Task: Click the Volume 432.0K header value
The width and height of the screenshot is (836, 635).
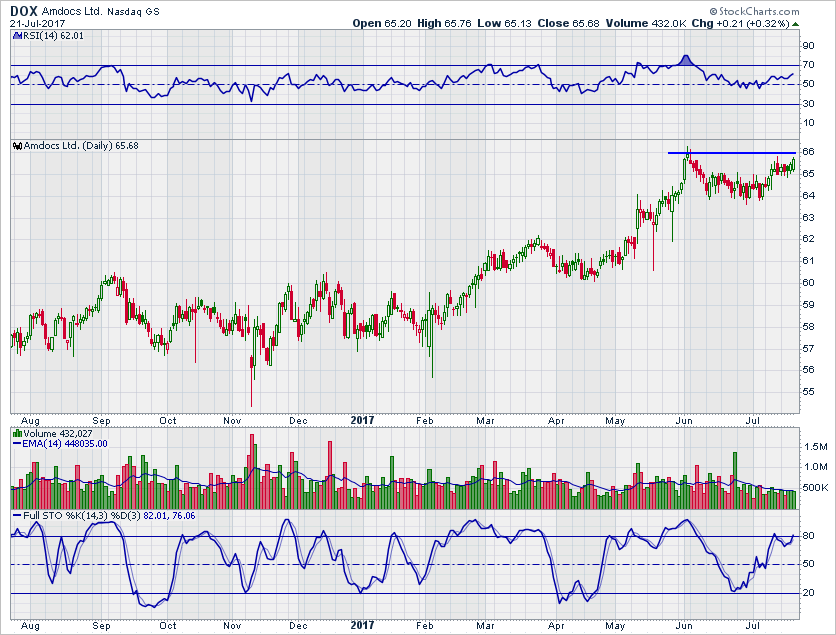Action: [646, 23]
